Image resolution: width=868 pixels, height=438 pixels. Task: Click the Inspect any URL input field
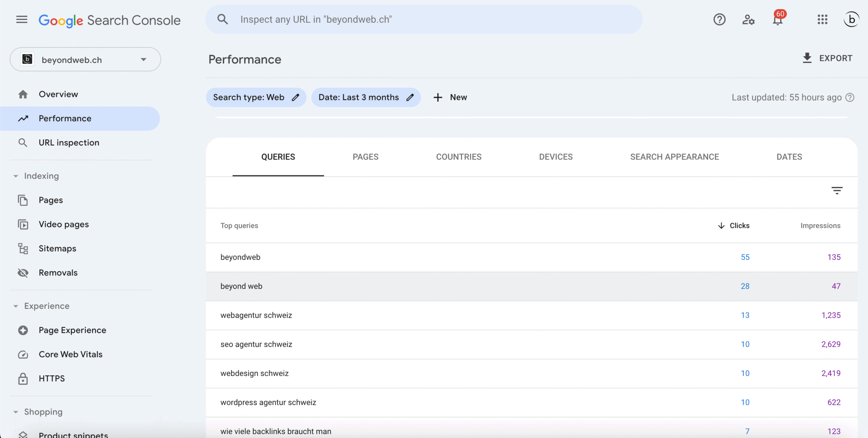pos(424,19)
